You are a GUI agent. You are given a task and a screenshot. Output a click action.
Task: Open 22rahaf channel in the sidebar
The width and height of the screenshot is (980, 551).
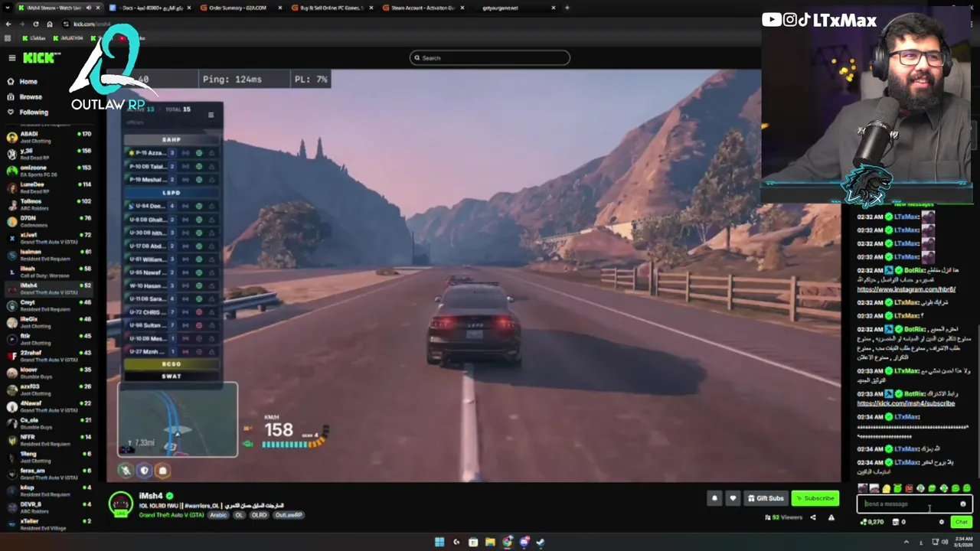47,356
